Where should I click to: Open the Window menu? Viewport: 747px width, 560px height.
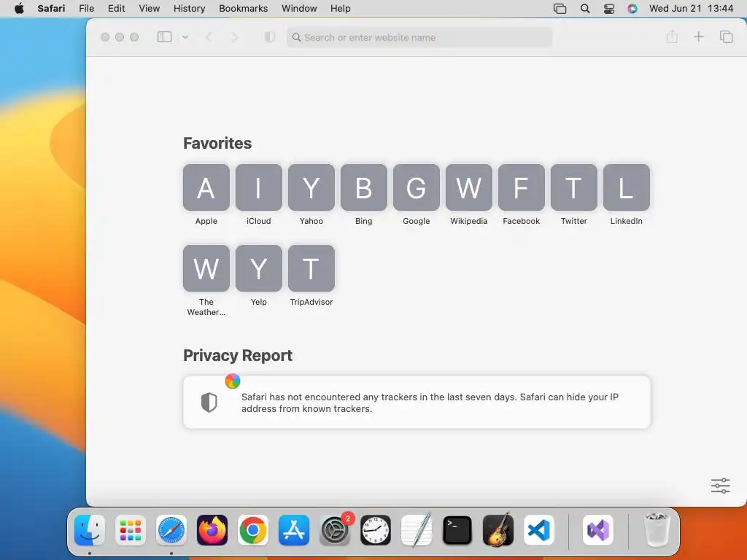(299, 9)
